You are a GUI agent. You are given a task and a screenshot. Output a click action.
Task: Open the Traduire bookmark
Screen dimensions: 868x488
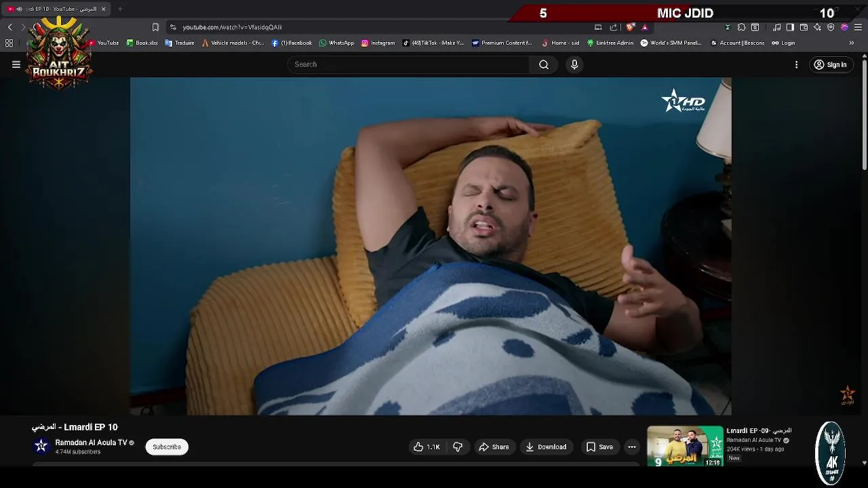(180, 43)
